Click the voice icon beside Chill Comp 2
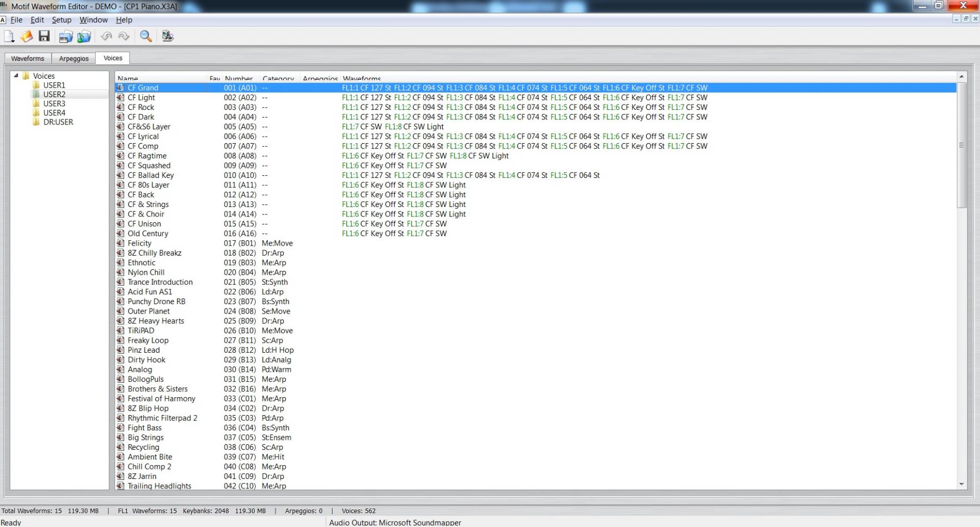 [x=120, y=467]
